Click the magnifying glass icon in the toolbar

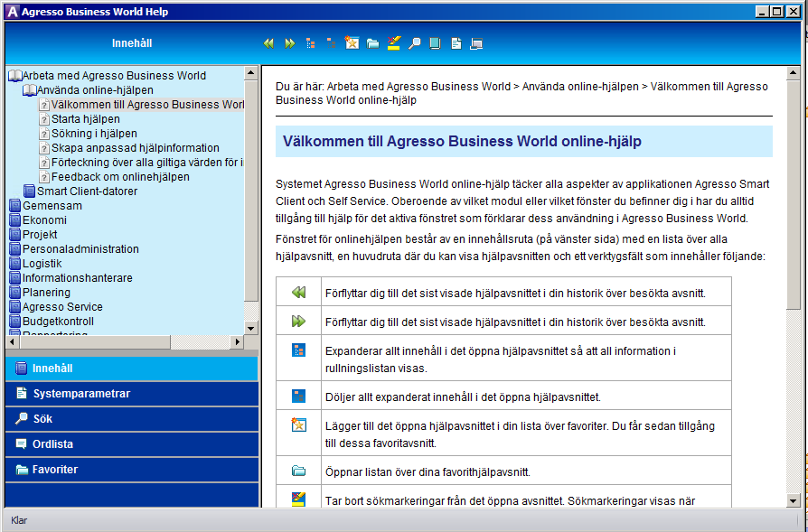(414, 43)
